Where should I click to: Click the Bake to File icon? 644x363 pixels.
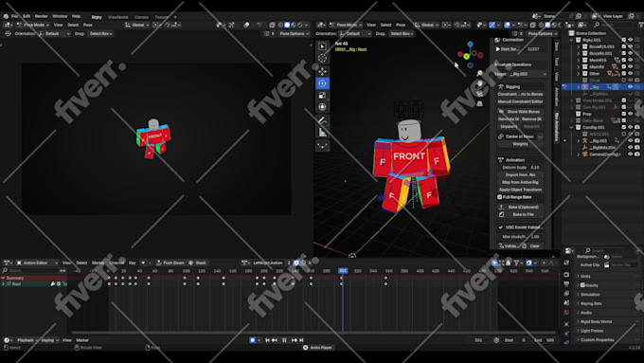click(502, 214)
